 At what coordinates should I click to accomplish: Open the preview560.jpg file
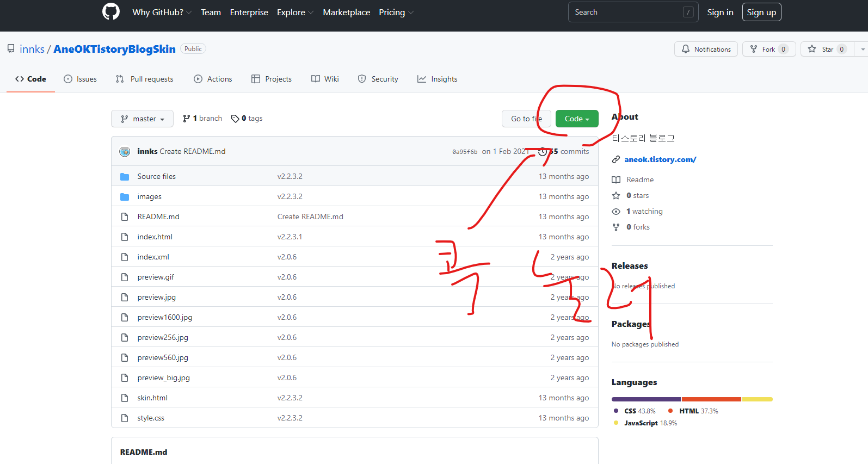(x=163, y=357)
